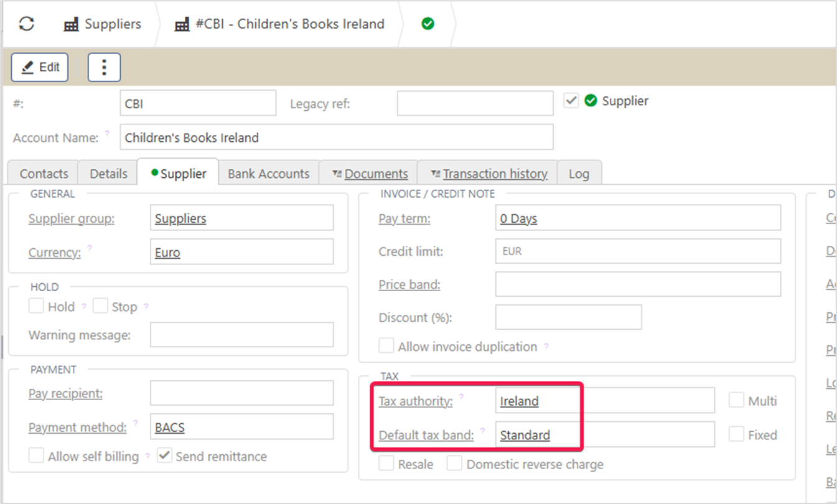The height and width of the screenshot is (504, 837).
Task: Switch to the Details tab
Action: pos(108,174)
